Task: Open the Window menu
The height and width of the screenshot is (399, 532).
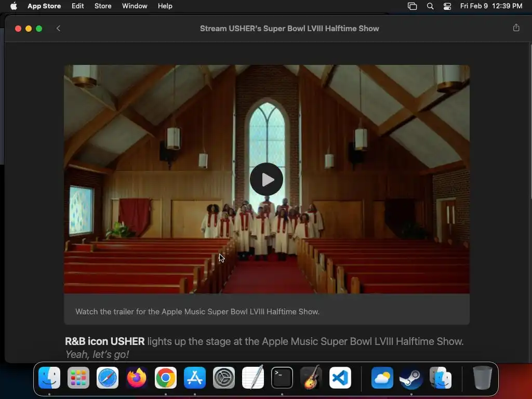Action: point(135,6)
